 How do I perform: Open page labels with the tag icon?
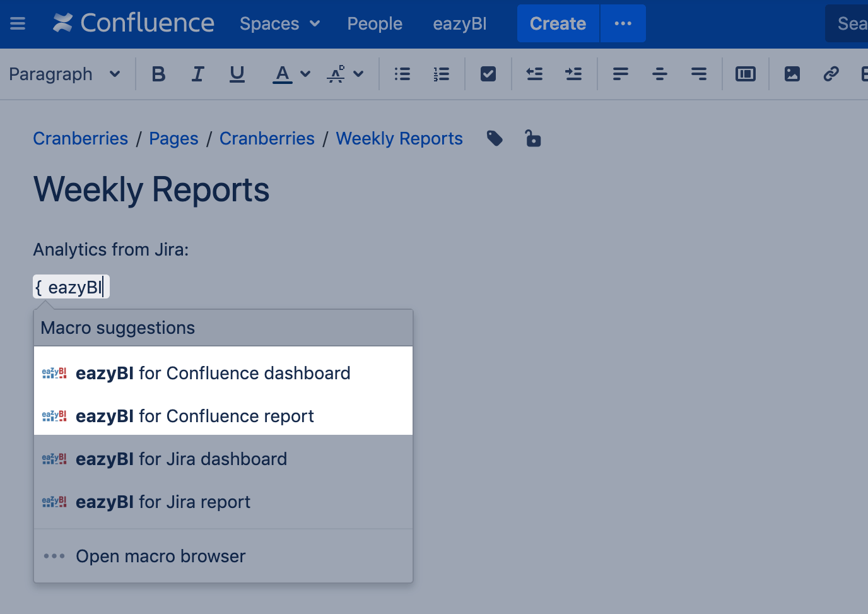(495, 138)
